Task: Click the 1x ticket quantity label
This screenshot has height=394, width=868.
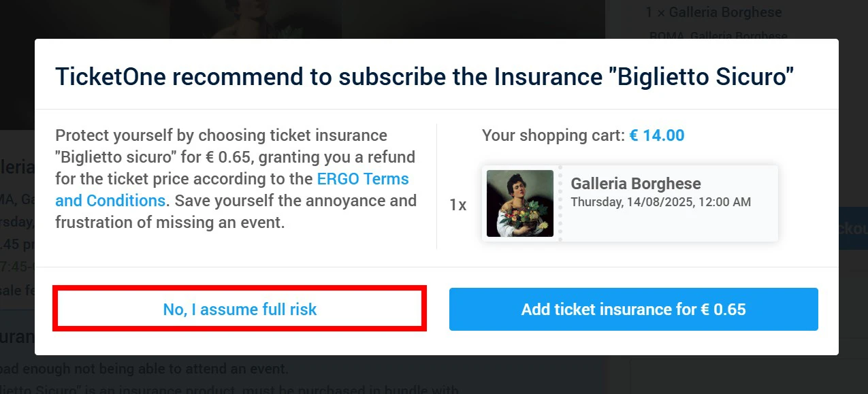Action: point(457,205)
